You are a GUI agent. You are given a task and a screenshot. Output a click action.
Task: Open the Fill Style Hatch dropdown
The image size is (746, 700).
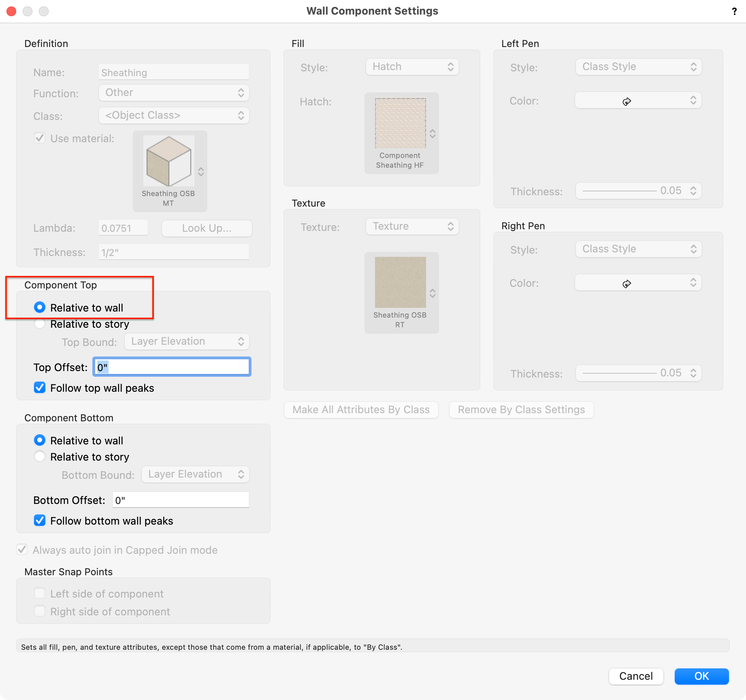[x=412, y=67]
